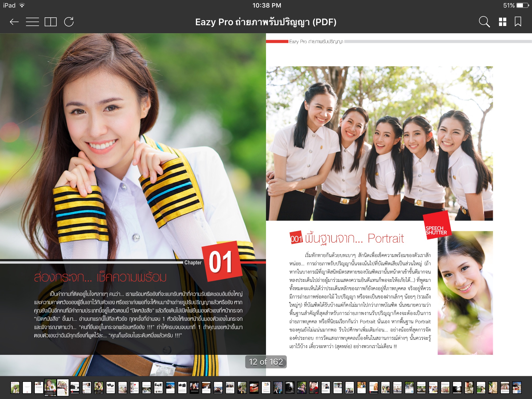The image size is (532, 399).
Task: Jump to the last thumbnail in the strip
Action: point(517,388)
